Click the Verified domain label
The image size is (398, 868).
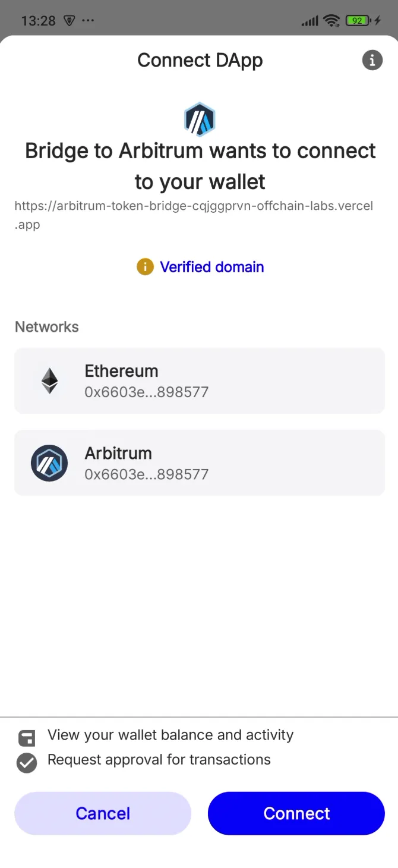click(x=212, y=267)
